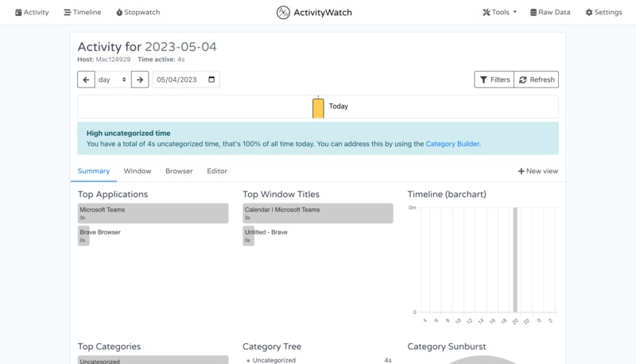636x364 pixels.
Task: Go to the previous day with left arrow
Action: (x=86, y=79)
